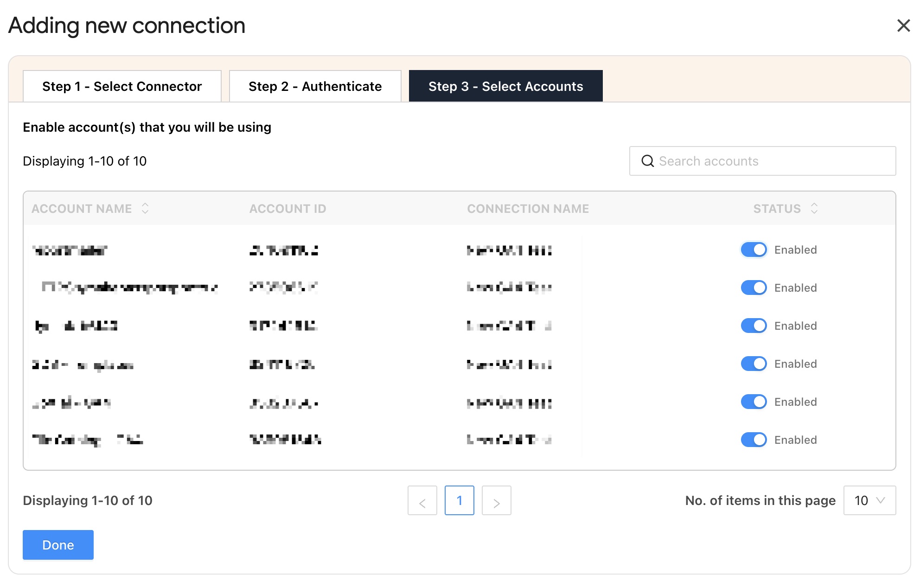The height and width of the screenshot is (588, 920).
Task: Click the Account ID column header
Action: [287, 209]
